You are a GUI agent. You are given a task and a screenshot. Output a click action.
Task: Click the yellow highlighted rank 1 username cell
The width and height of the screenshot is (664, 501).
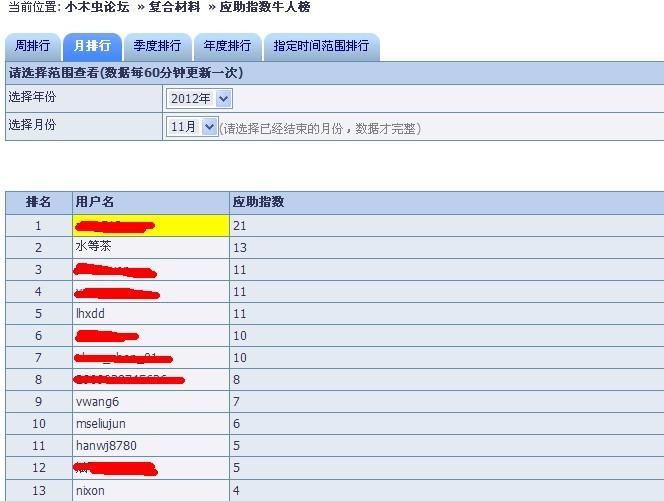(151, 226)
